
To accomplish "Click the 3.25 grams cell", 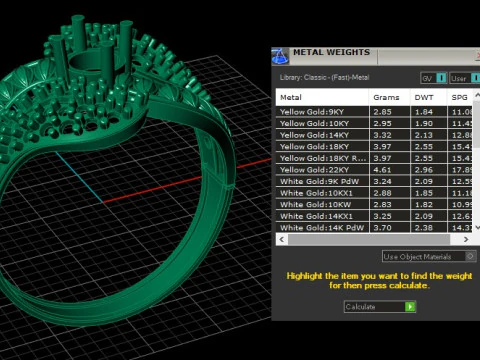I will (389, 216).
